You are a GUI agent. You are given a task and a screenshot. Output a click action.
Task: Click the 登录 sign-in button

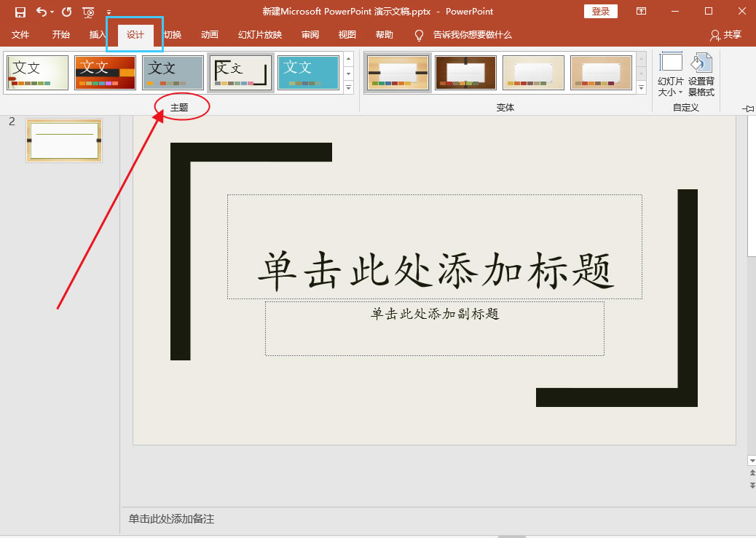[x=600, y=12]
